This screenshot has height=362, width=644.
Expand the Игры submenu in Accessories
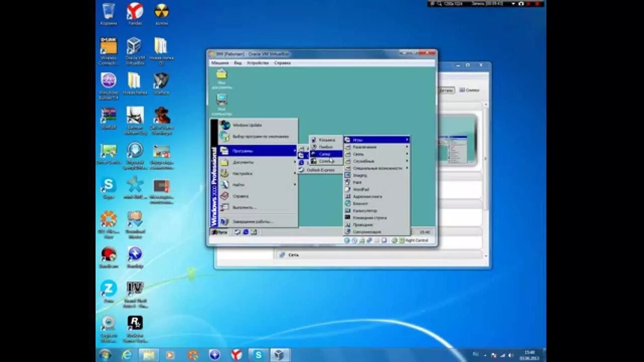pos(377,140)
